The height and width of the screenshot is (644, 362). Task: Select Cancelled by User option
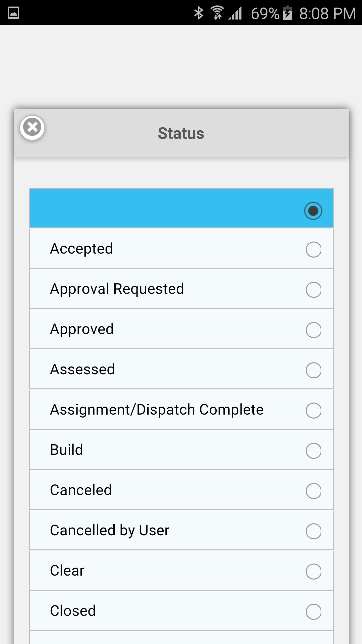click(x=182, y=530)
